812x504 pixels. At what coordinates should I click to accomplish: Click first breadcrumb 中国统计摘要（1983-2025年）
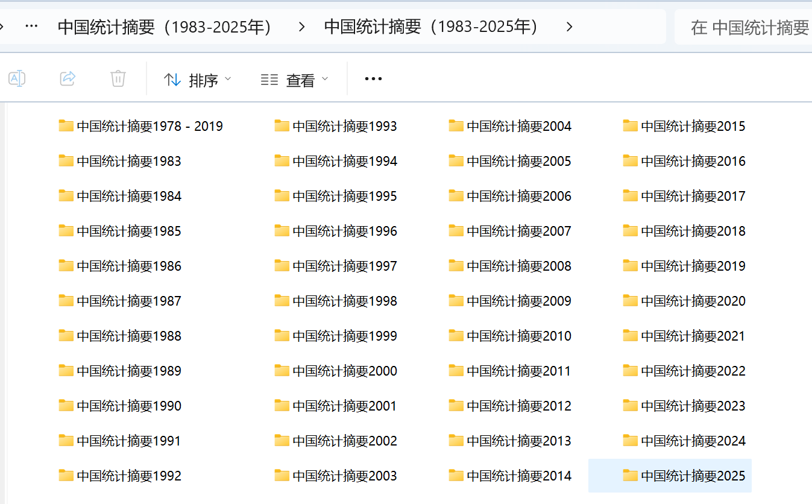tap(166, 27)
